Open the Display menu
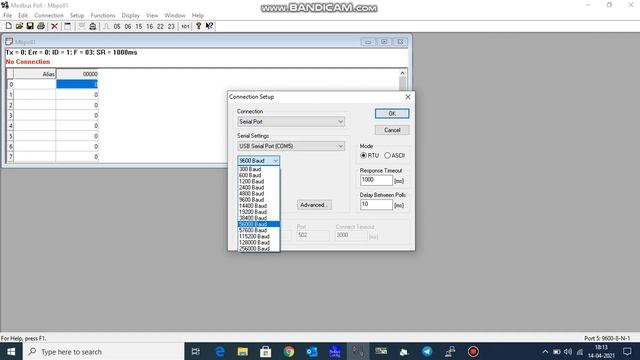 coord(131,16)
